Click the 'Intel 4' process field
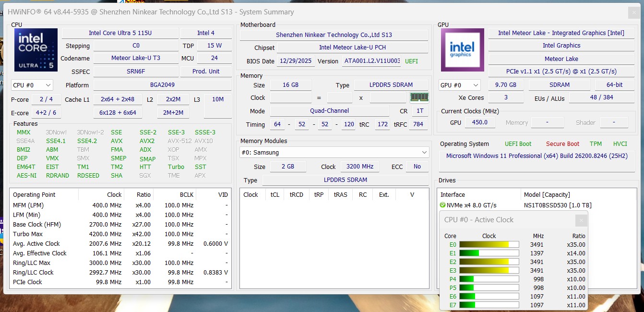Viewport: 644px width, 312px height. point(206,33)
